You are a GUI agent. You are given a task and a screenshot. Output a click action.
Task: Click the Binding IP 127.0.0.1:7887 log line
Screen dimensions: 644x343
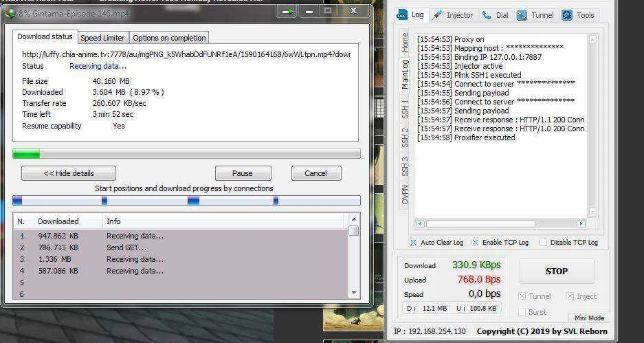point(479,57)
